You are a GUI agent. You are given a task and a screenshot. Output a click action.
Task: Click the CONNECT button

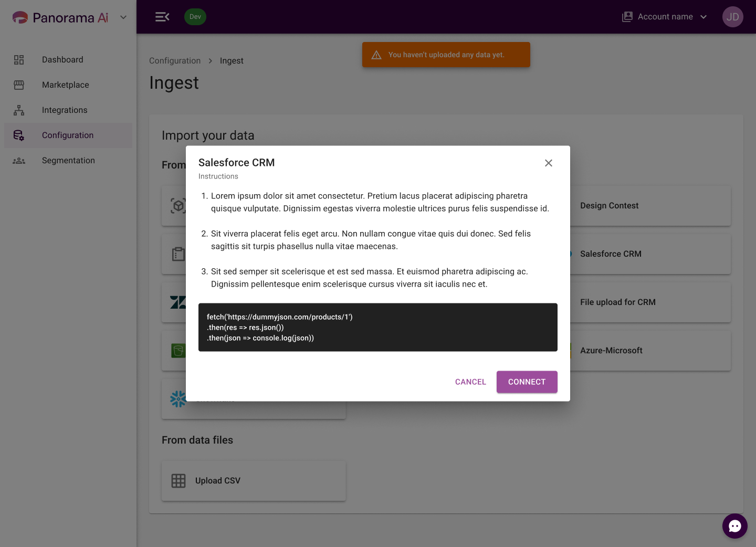click(x=527, y=382)
